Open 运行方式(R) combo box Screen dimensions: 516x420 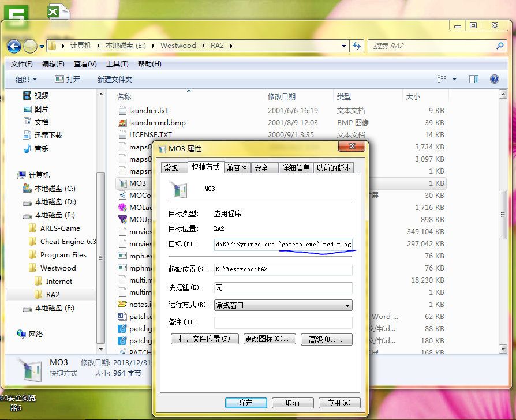click(x=283, y=305)
